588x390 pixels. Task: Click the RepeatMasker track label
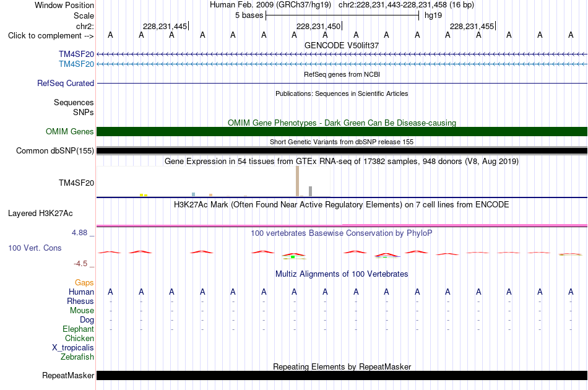coord(68,375)
